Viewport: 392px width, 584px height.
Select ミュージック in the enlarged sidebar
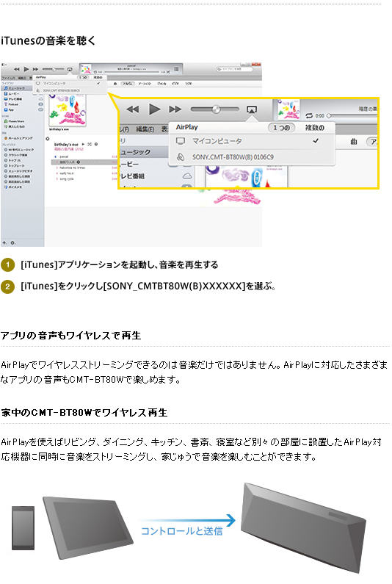tap(143, 152)
